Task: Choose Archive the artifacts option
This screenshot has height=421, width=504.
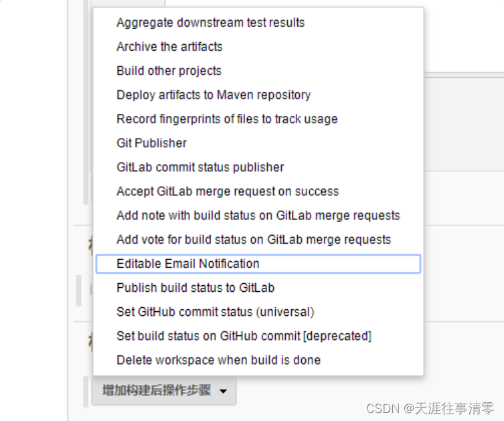Action: point(258,47)
